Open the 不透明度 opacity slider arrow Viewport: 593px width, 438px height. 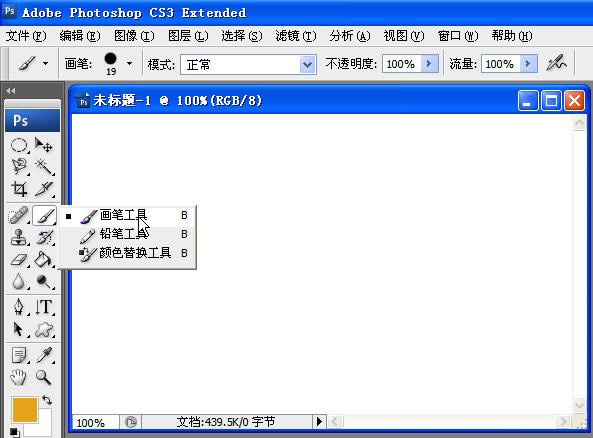pyautogui.click(x=430, y=64)
